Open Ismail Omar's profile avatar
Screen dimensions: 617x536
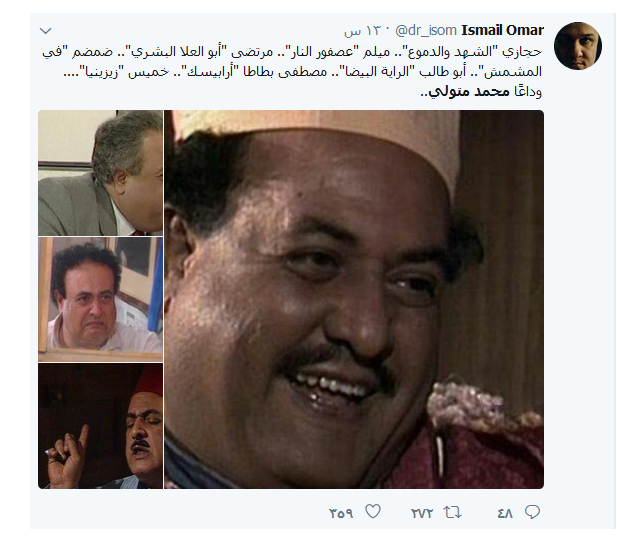pos(578,46)
